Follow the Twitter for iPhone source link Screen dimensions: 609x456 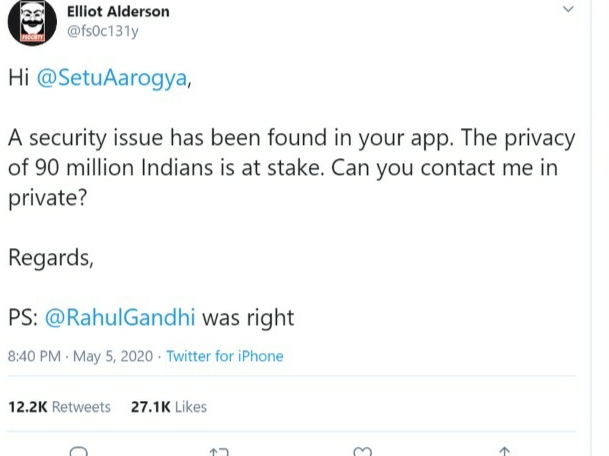coord(224,357)
